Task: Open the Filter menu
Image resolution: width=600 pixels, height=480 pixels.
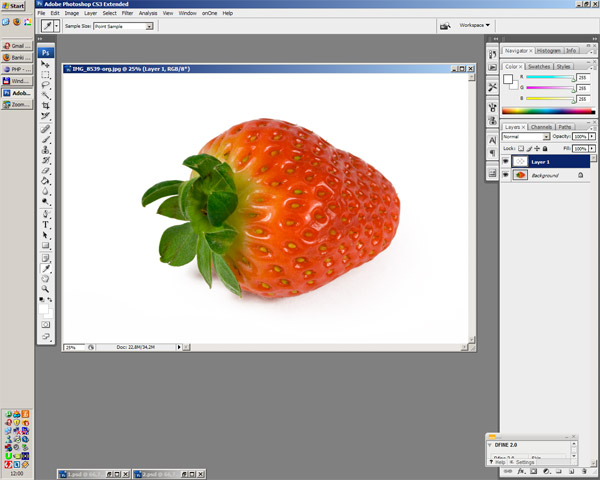Action: point(127,13)
